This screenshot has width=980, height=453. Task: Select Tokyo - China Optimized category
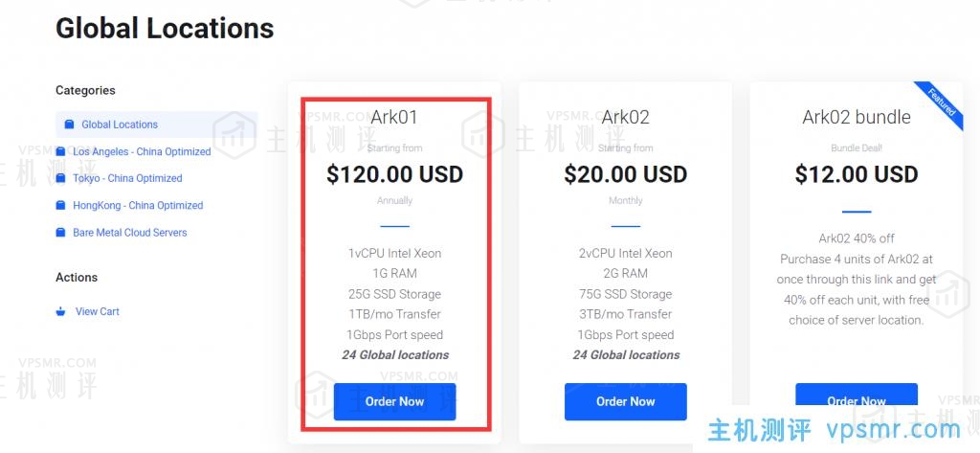coord(127,178)
